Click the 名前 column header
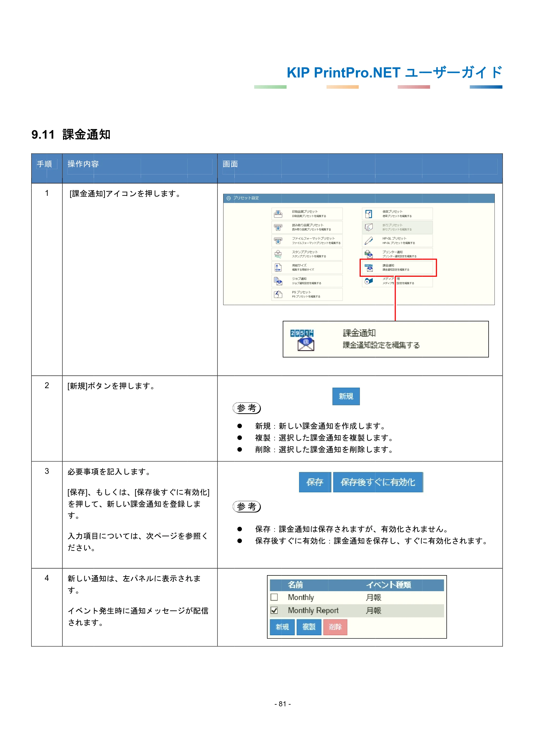The height and width of the screenshot is (756, 534). click(x=295, y=585)
